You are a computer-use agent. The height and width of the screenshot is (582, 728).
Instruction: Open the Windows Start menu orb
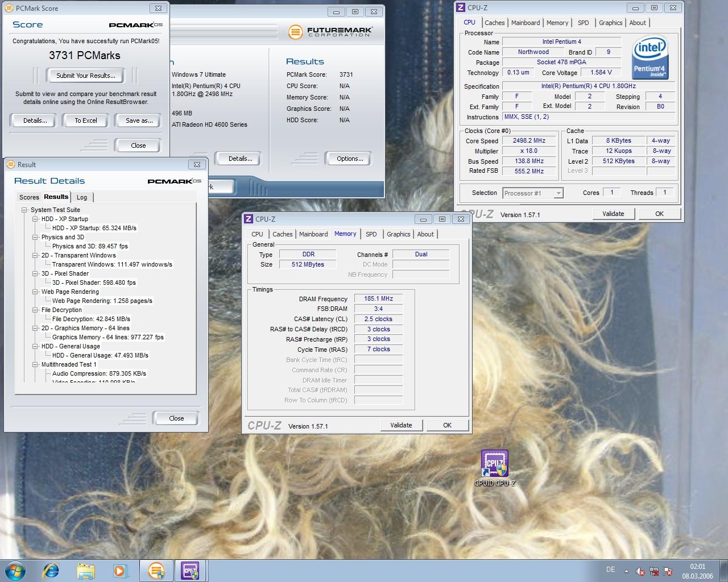pos(15,570)
